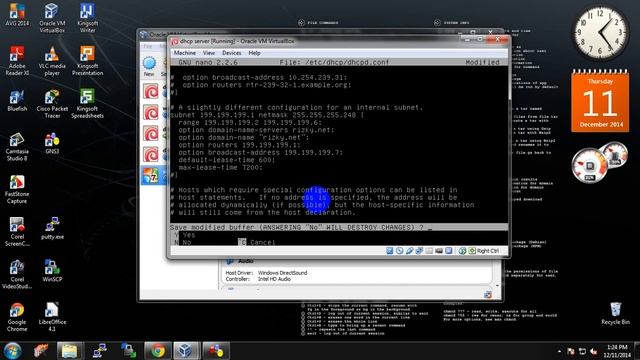This screenshot has height=360, width=640.
Task: Open Bluefish desktop shortcut
Action: click(17, 100)
